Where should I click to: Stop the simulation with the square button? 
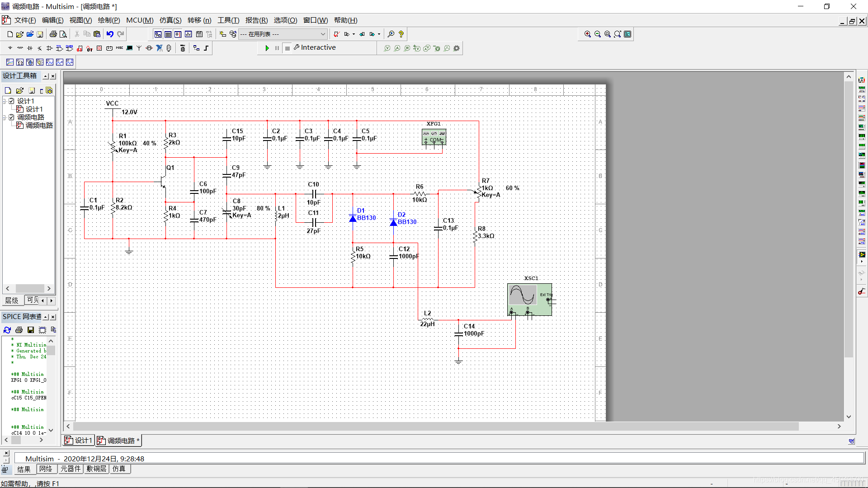click(x=288, y=48)
